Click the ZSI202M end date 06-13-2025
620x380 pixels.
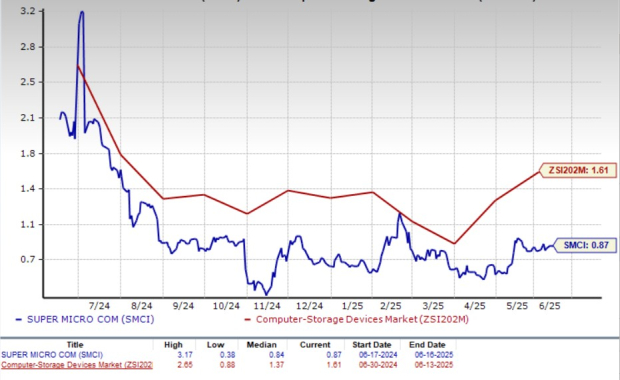coord(434,365)
